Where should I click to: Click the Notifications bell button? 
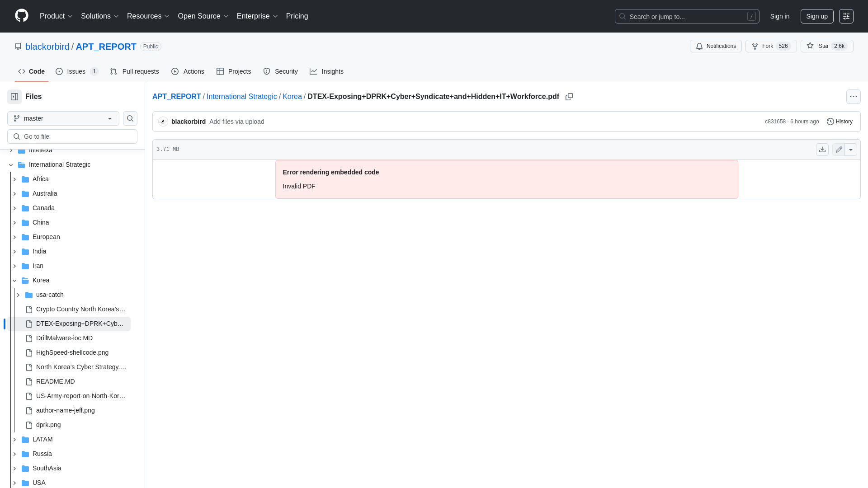(x=716, y=46)
